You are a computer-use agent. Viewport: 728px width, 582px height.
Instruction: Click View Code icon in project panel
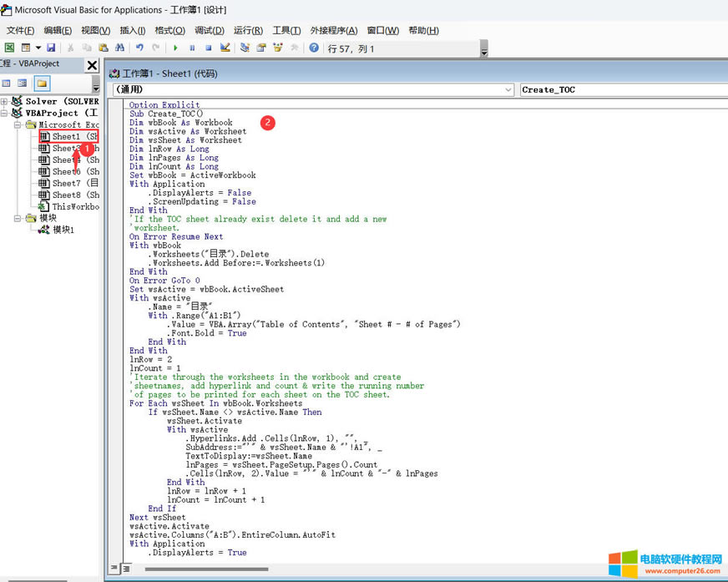7,84
